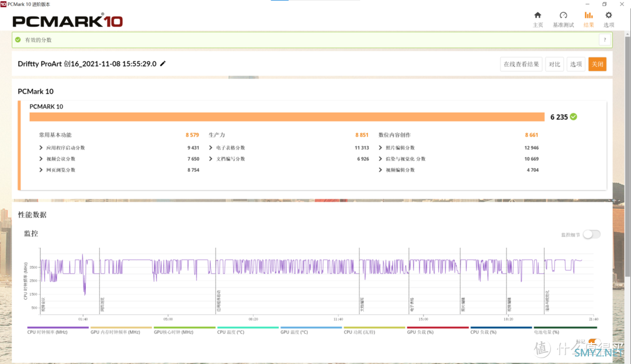
Task: Click the score value 11 313
Action: click(362, 148)
